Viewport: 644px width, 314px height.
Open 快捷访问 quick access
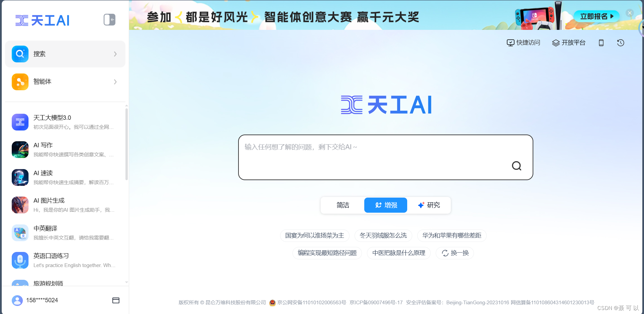click(524, 43)
